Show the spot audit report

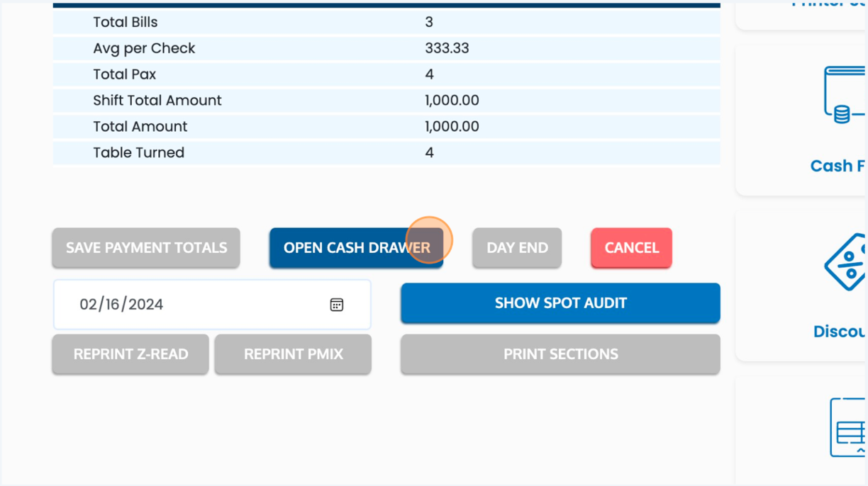click(560, 303)
